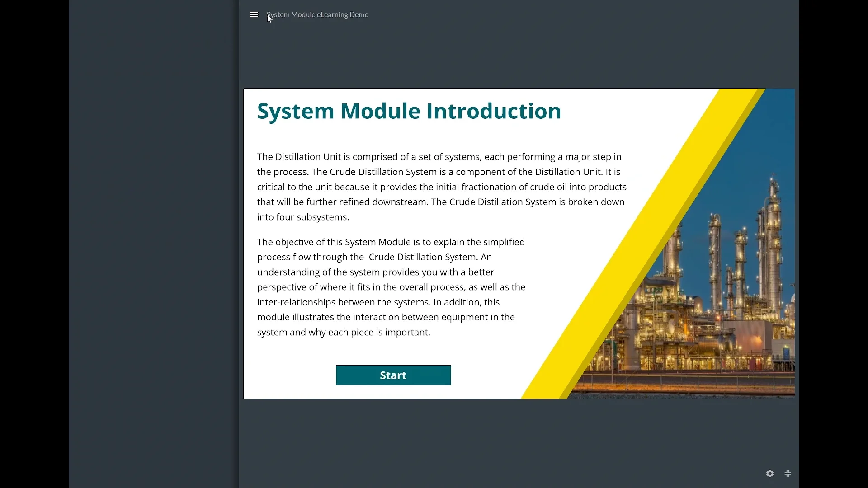Toggle fullscreen using the compress arrows icon

(x=788, y=473)
